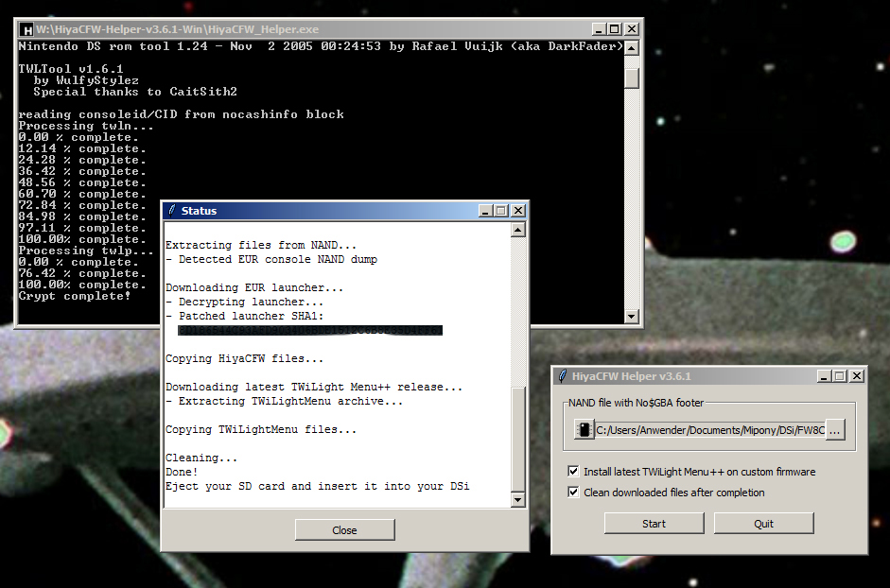The image size is (890, 588).
Task: Maximize the HiyaCFW Helper v3.6.1 window
Action: (x=840, y=375)
